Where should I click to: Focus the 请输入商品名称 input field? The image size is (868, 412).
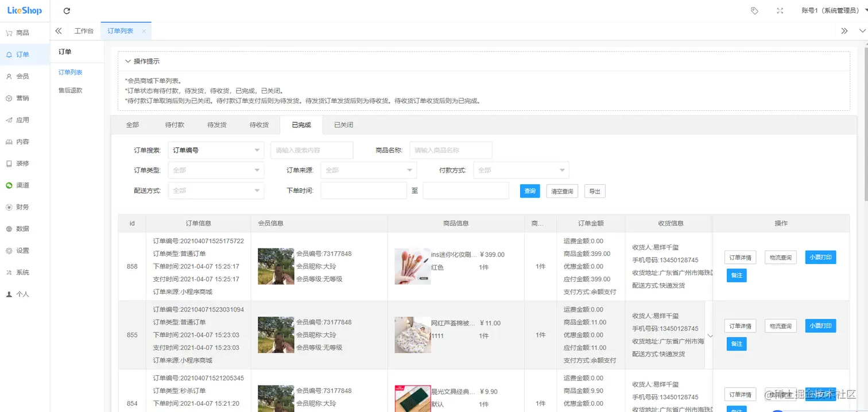[x=451, y=150]
